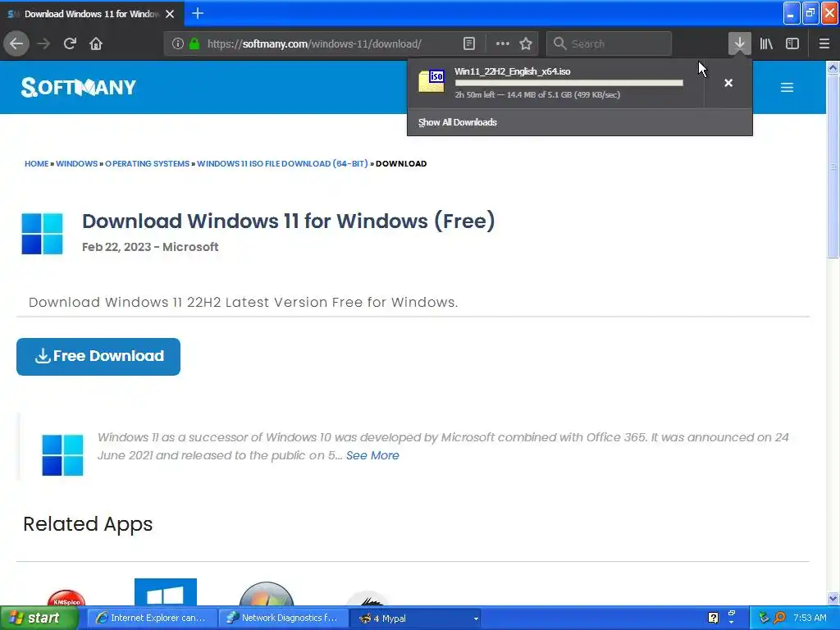Open page actions three-dot menu
This screenshot has height=630, width=840.
click(503, 43)
